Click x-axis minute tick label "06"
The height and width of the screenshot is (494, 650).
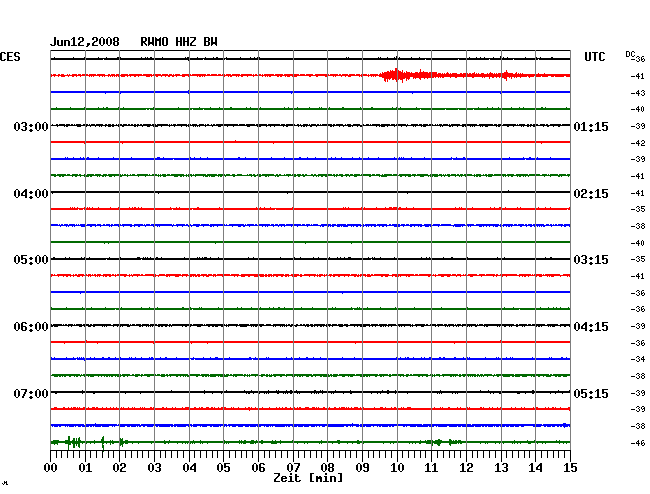pos(258,467)
